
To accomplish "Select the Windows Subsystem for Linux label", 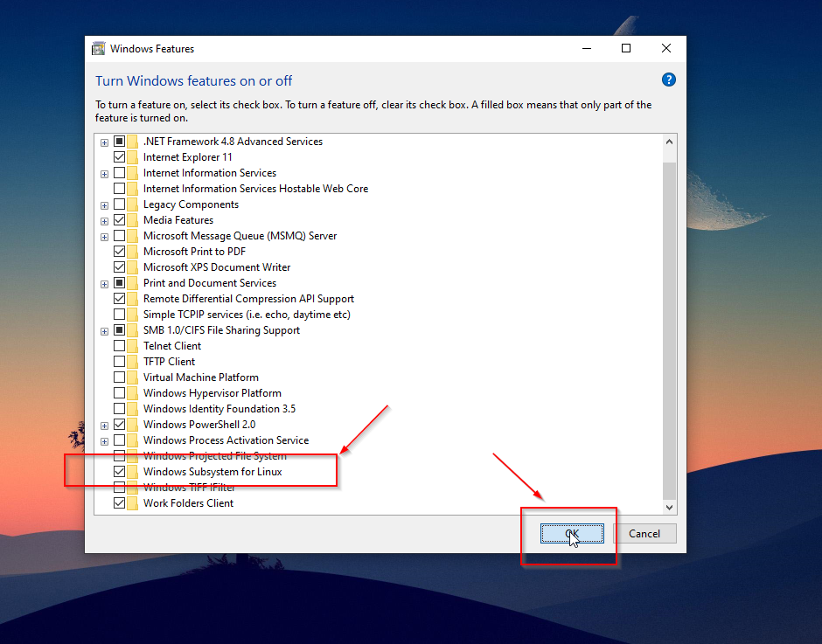I will (212, 472).
